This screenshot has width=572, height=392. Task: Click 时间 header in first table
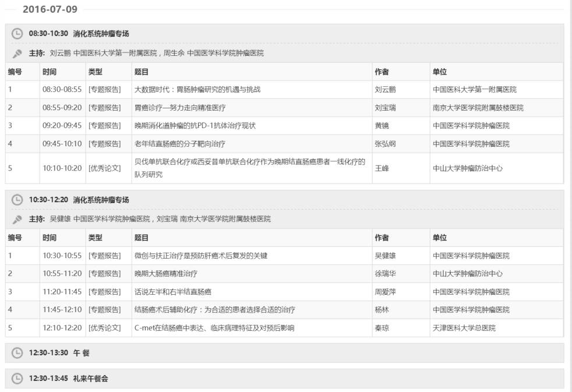click(x=50, y=72)
